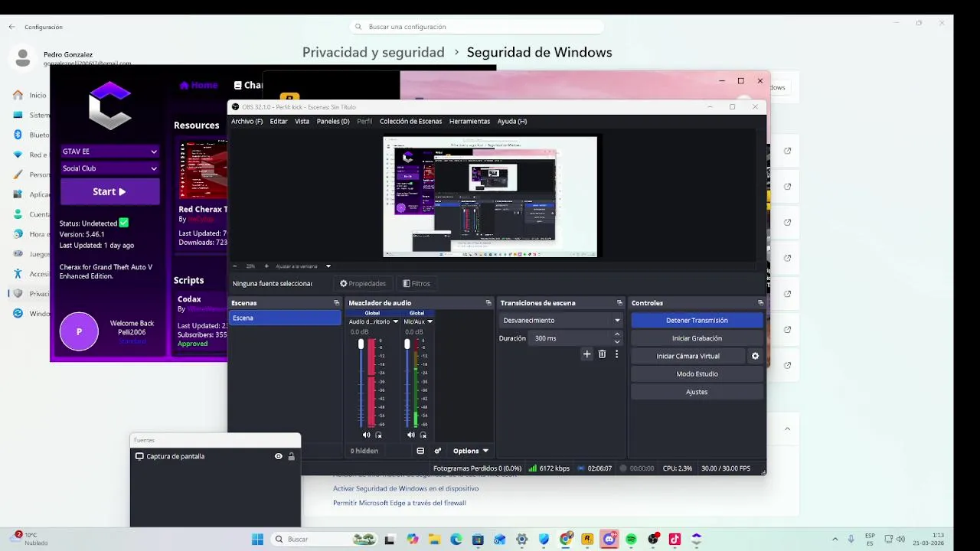Viewport: 980px width, 551px height.
Task: Open Archivo menu in OBS
Action: click(247, 121)
